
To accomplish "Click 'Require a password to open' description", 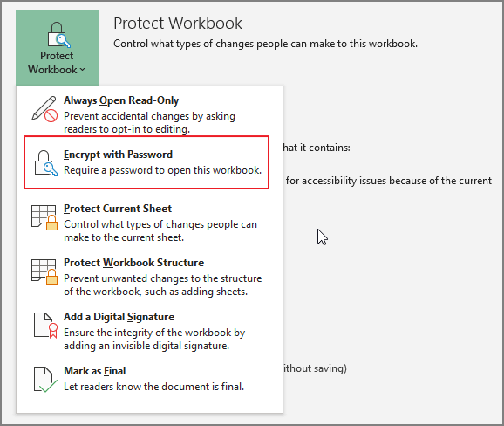I will coord(162,170).
